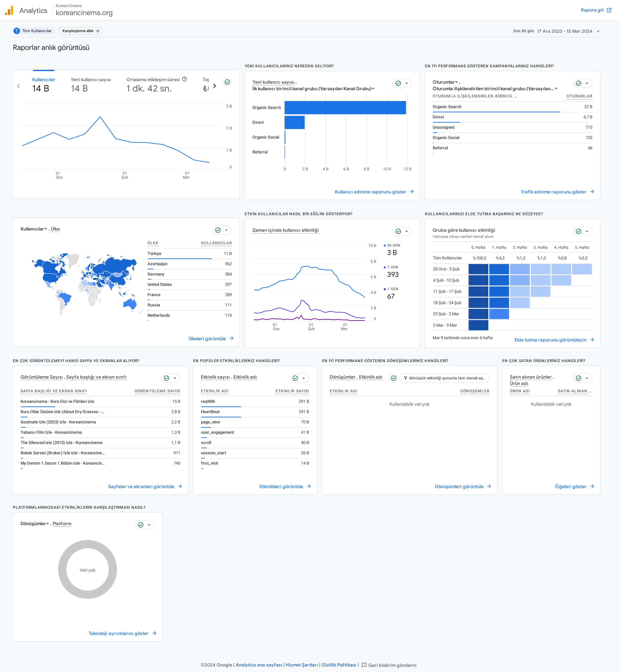Viewport: 620px width, 672px height.
Task: Click the Türkiye row in country table
Action: [190, 254]
